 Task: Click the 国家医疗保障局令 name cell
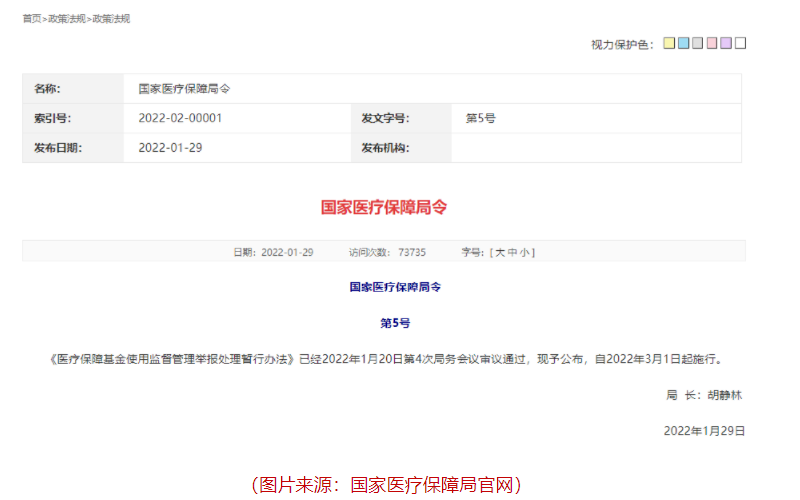pyautogui.click(x=184, y=89)
